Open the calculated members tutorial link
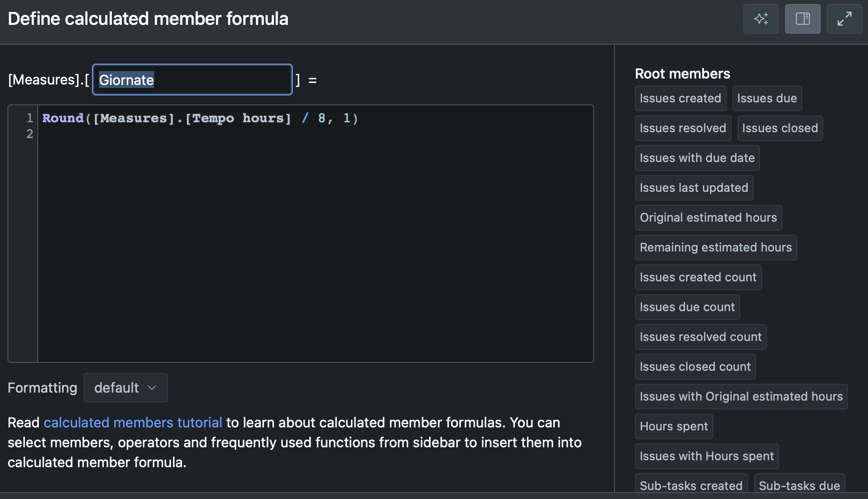Screen dimensions: 868x499 click(x=133, y=422)
